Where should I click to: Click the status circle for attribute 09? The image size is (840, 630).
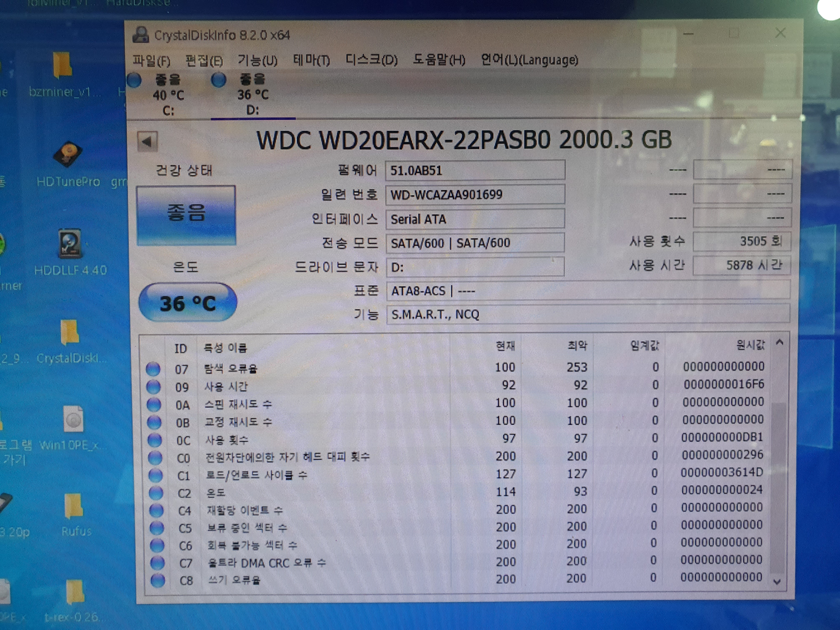click(x=154, y=387)
